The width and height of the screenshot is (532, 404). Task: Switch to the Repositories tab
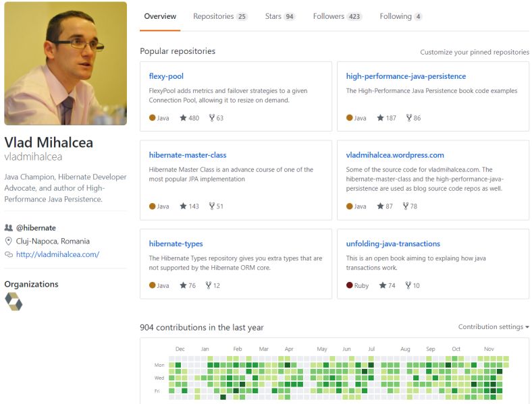pyautogui.click(x=219, y=16)
